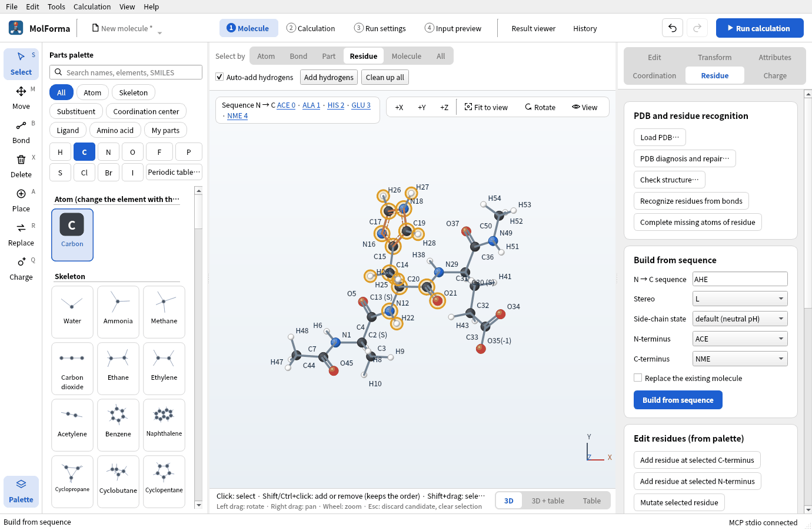Click the undo arrow icon
Viewport: 812px width, 530px height.
point(673,28)
